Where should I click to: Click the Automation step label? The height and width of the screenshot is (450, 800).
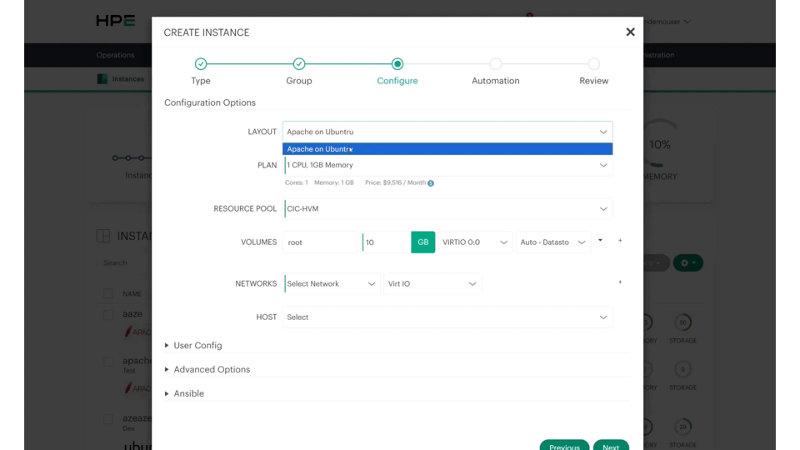(495, 81)
